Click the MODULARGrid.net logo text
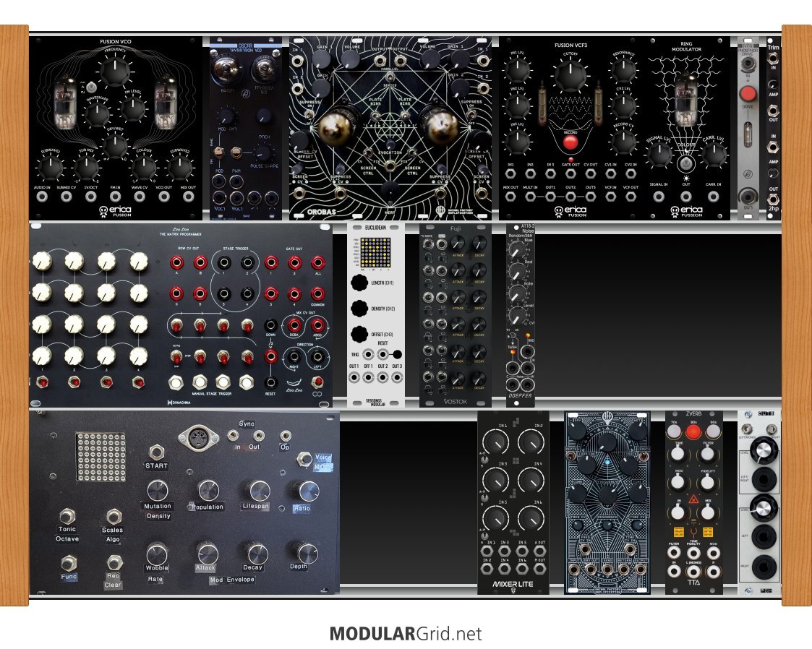Image resolution: width=812 pixels, height=649 pixels. coord(406,634)
